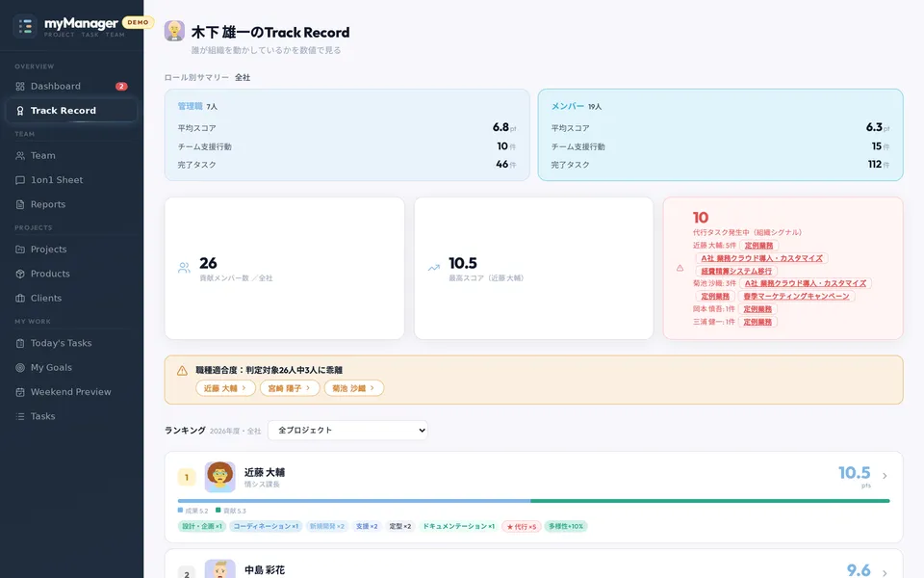Screen dimensions: 924x578
Task: Click the rank 1 badge
Action: click(187, 477)
